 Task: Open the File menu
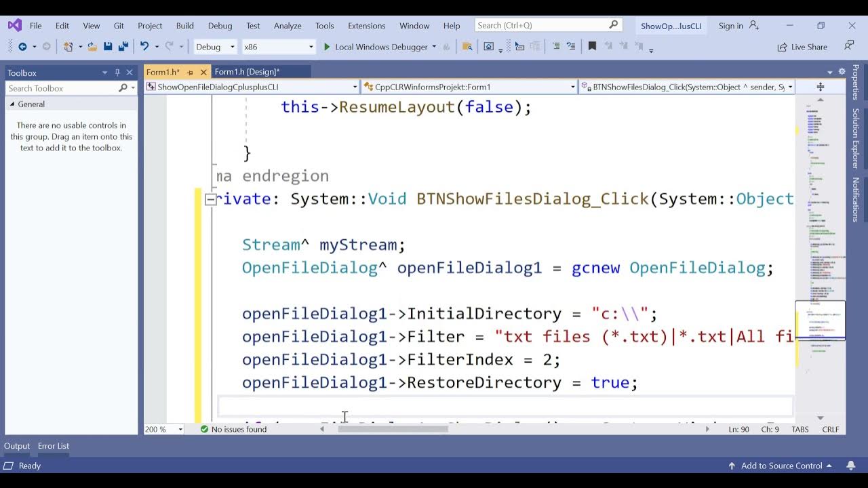[x=35, y=26]
